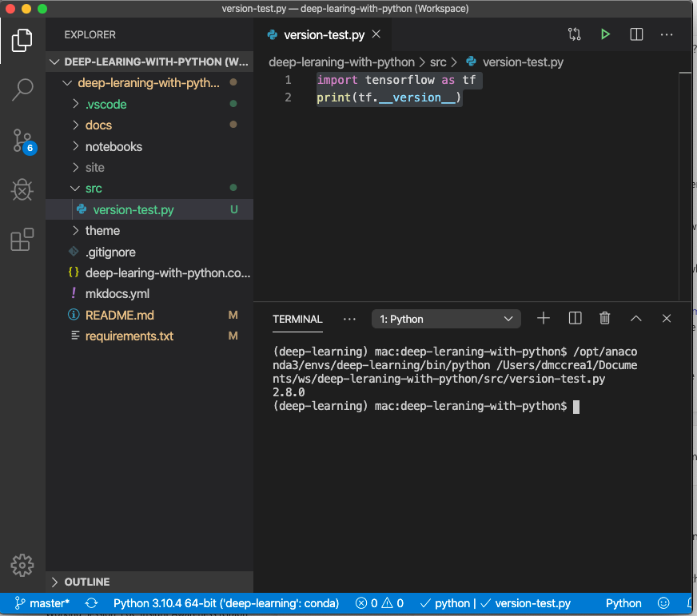The image size is (697, 616).
Task: Expand the theme folder
Action: pyautogui.click(x=149, y=230)
